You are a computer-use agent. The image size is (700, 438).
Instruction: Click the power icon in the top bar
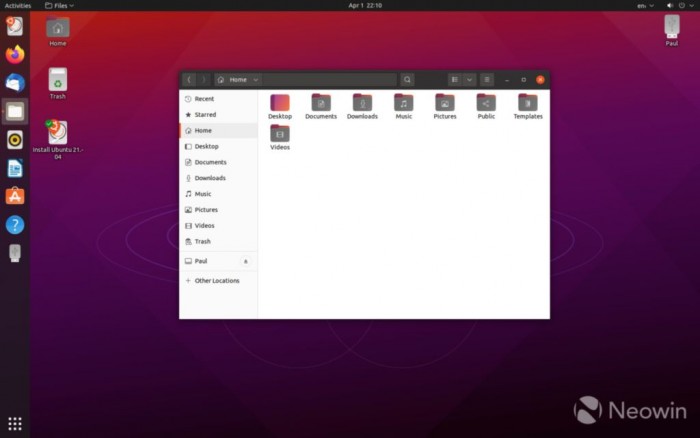pos(682,5)
